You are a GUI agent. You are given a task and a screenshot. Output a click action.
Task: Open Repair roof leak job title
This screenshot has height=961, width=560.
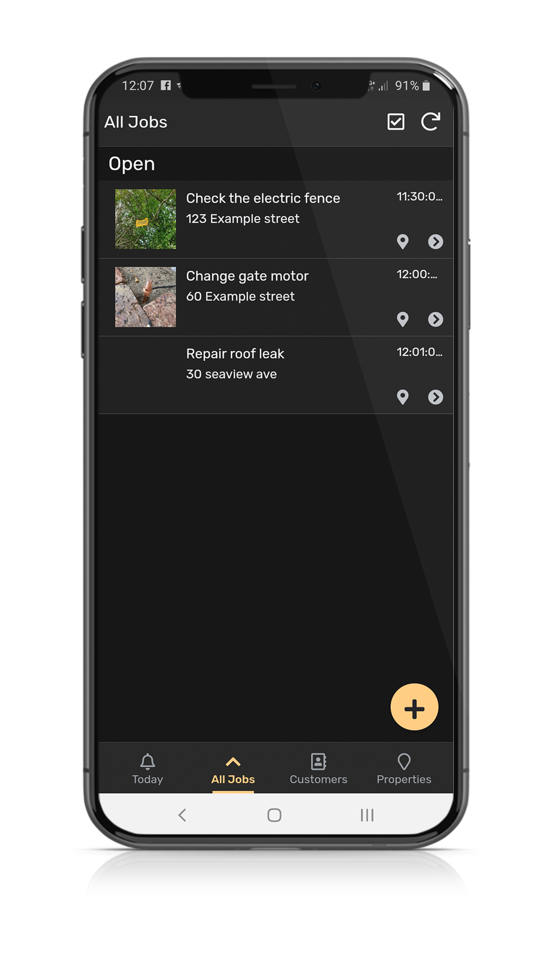pyautogui.click(x=235, y=353)
